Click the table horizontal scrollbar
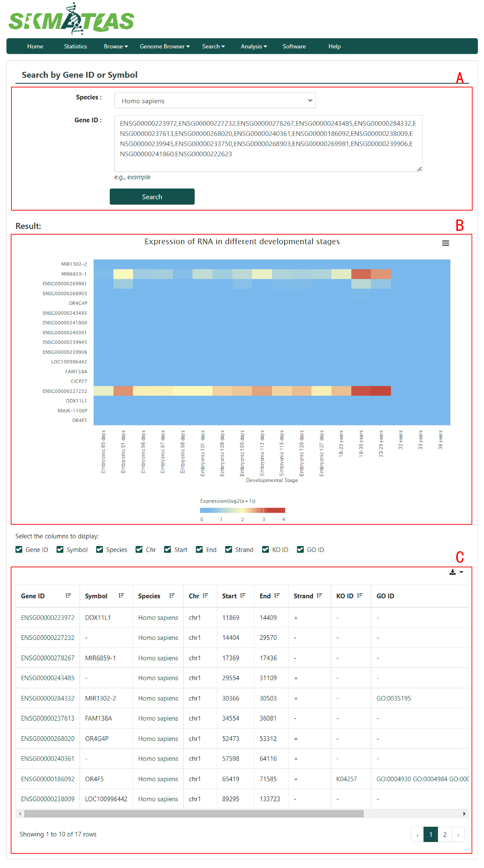This screenshot has width=484, height=868. click(194, 813)
